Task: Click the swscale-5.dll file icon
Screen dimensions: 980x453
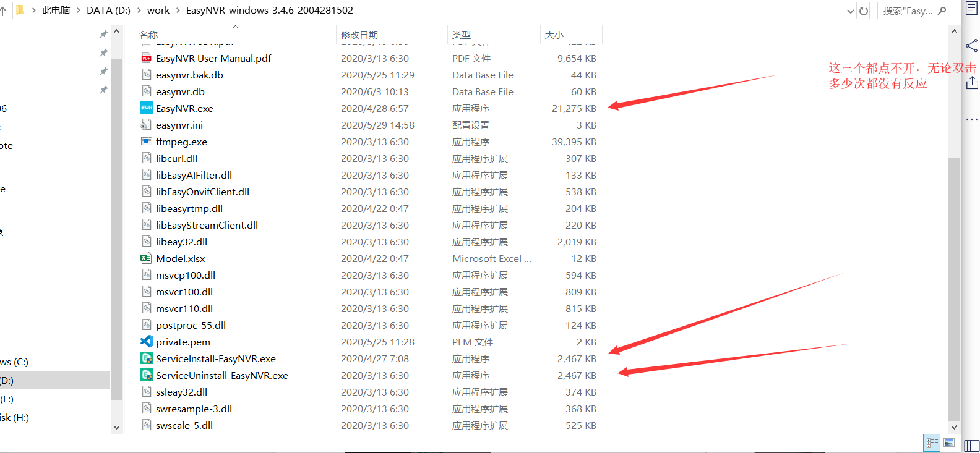Action: 147,425
